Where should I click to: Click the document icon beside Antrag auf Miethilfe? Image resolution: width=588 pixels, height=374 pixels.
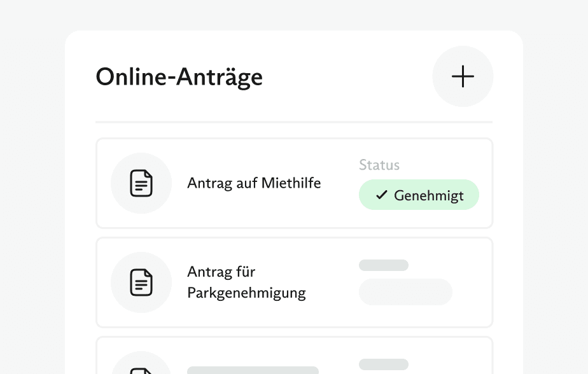click(x=141, y=183)
